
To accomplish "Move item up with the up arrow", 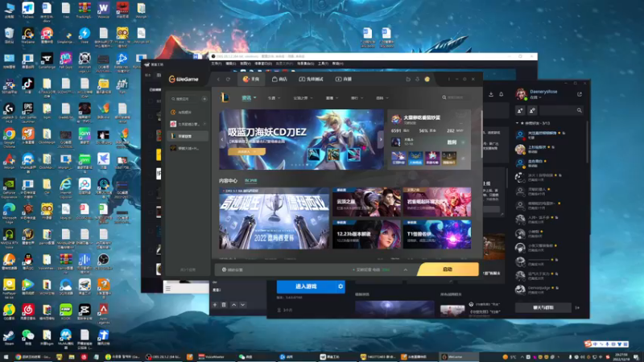I will pyautogui.click(x=233, y=305).
